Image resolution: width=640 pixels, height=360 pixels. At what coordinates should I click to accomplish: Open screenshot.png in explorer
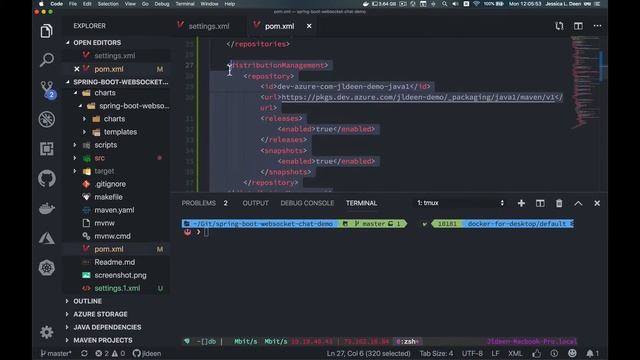120,275
